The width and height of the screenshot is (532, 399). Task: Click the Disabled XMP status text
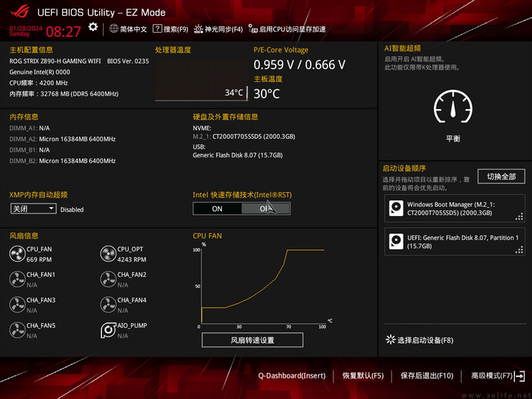[72, 210]
